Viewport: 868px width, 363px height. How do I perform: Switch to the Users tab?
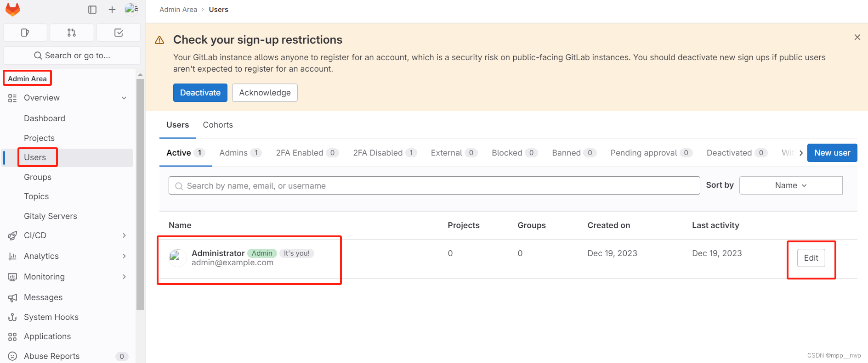[x=177, y=125]
